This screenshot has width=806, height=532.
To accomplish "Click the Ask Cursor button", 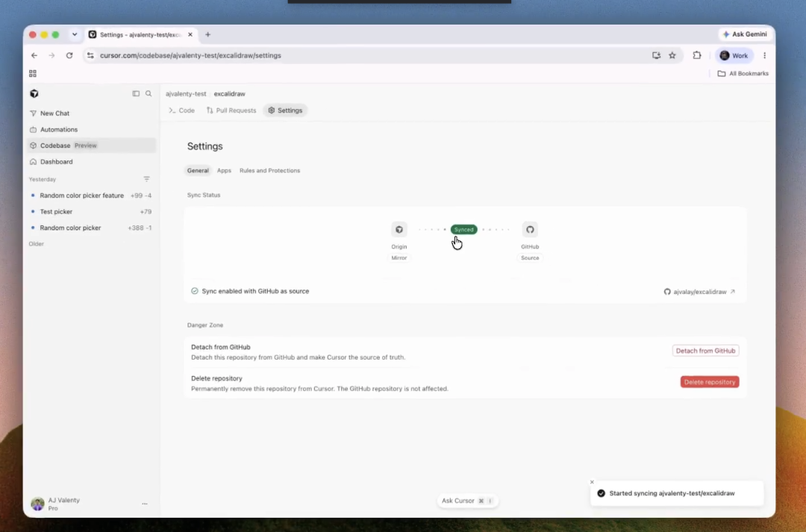I will [x=466, y=501].
